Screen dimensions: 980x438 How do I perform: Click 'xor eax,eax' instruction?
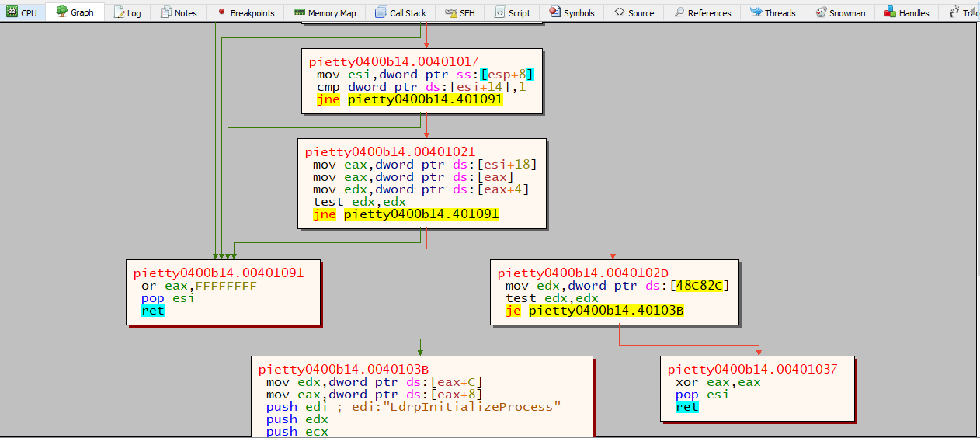pos(718,382)
